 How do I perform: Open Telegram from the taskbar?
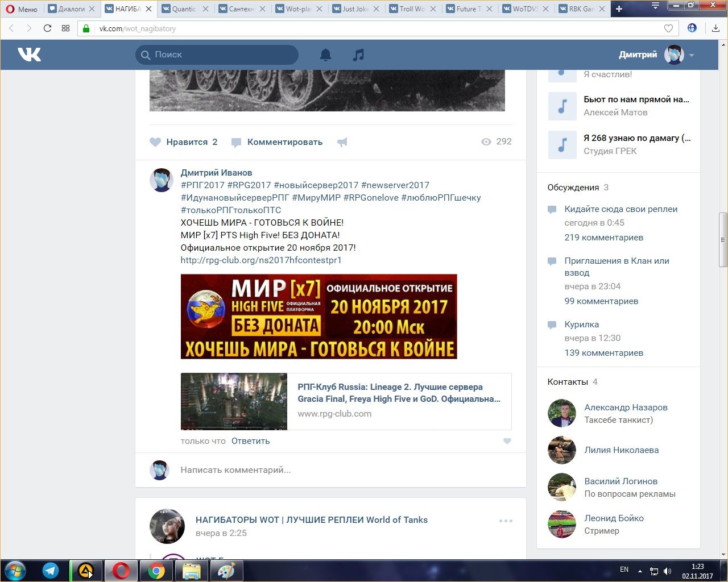click(51, 570)
